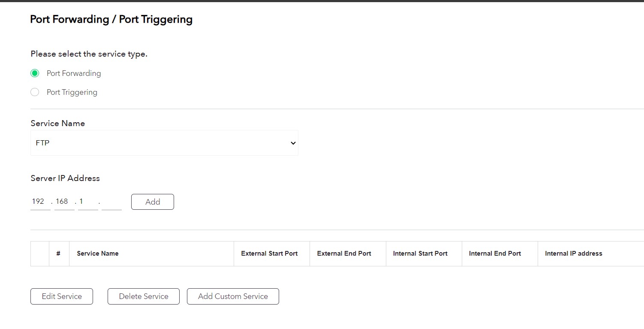Click the External Start Port column header
The image size is (644, 329).
click(270, 254)
